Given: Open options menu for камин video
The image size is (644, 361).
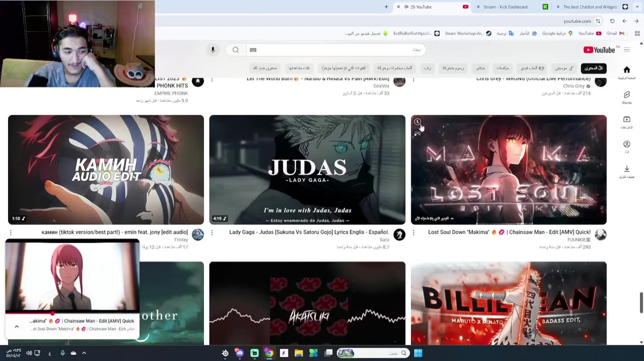Looking at the screenshot, I should pos(11,233).
